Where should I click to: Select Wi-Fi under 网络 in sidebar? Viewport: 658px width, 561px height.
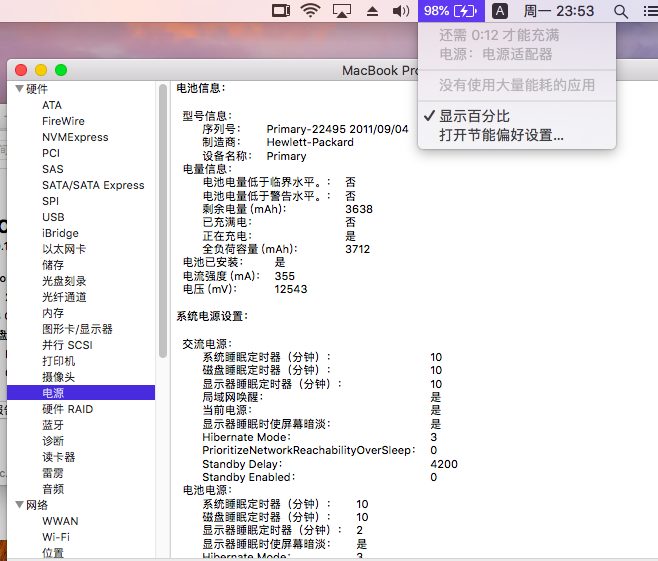click(x=56, y=537)
